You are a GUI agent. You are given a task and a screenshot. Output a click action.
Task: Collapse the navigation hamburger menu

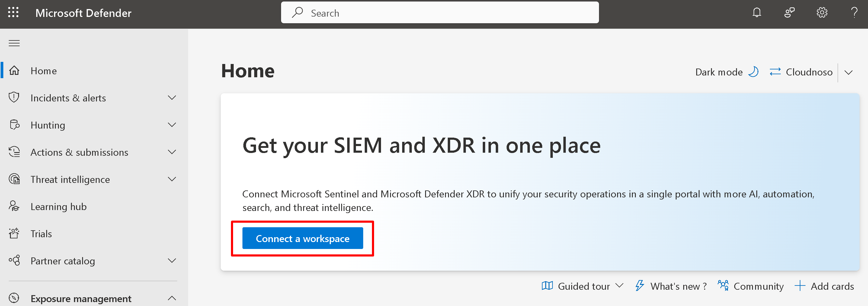[14, 43]
